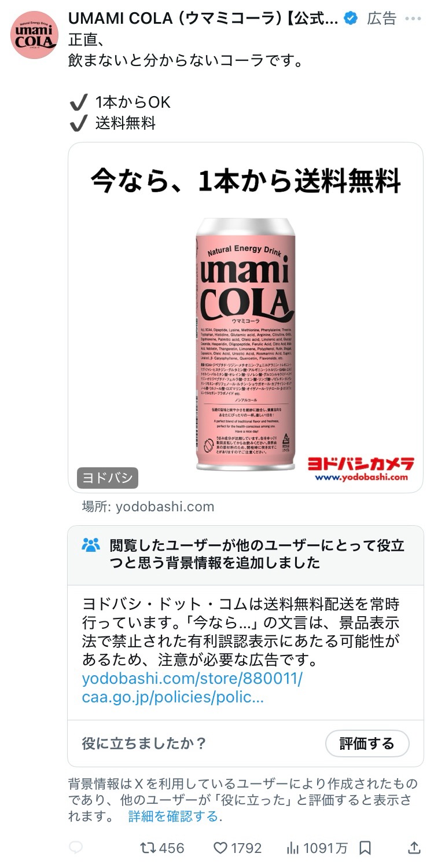Open the yodobashi.com/store/880011 link
Viewport: 434px width, 868px height.
(192, 679)
